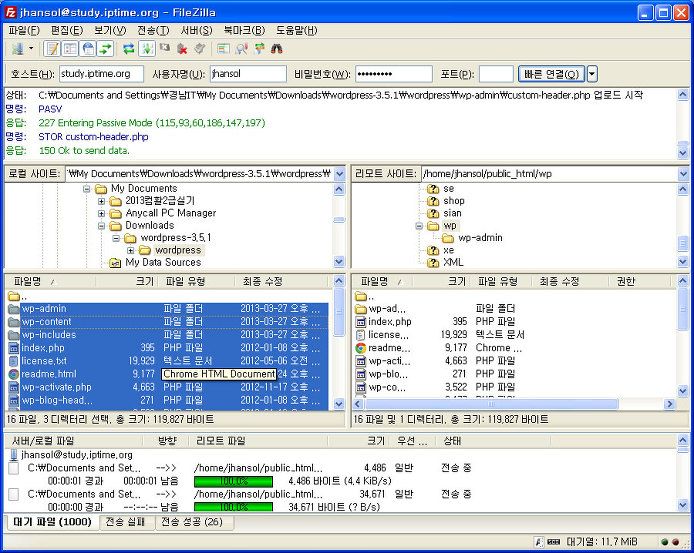
Task: Open the quick connect history dropdown
Action: click(x=592, y=74)
